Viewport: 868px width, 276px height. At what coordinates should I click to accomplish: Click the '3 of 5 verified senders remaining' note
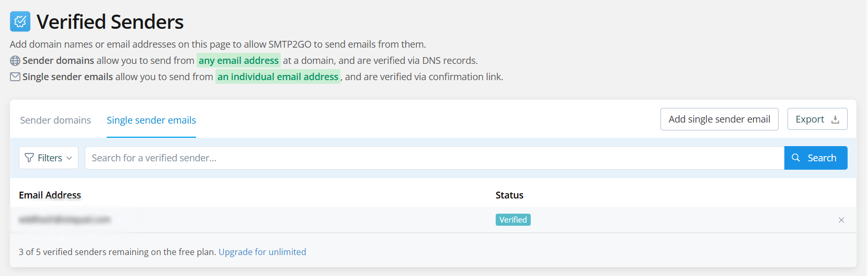click(117, 252)
